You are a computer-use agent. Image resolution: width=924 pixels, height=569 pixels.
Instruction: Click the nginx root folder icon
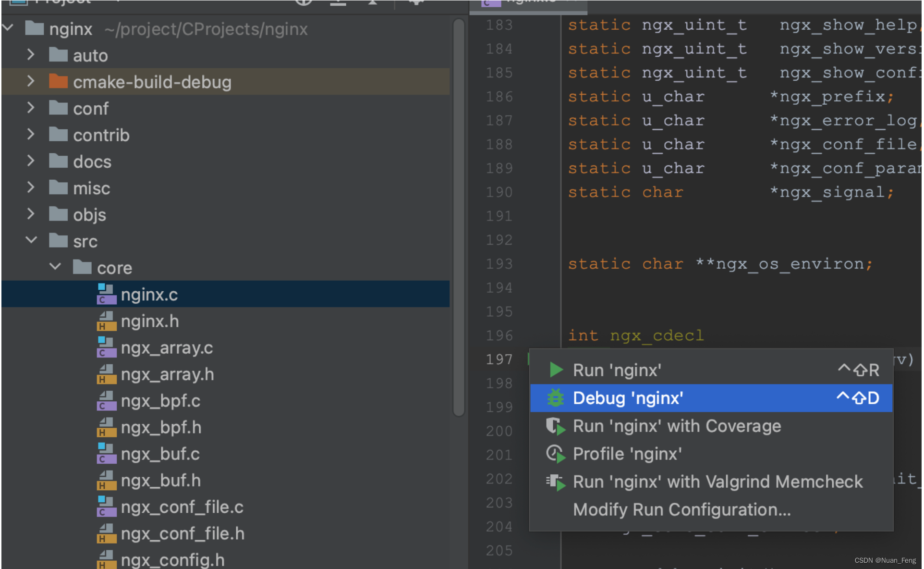(35, 28)
